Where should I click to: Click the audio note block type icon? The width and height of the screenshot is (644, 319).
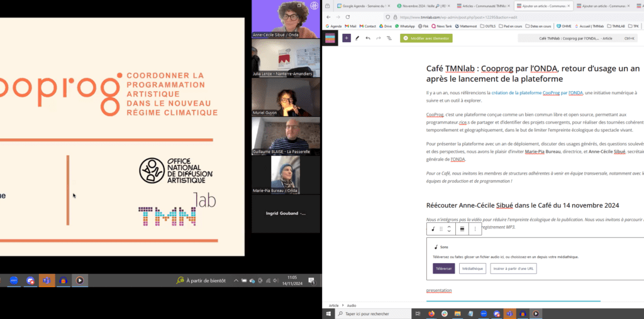click(433, 229)
